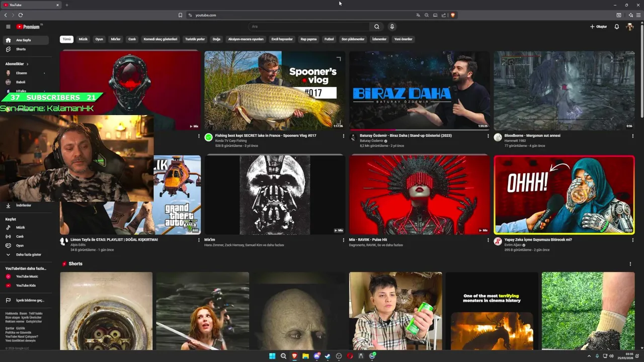Open the Evrim Ağacı channel avatar
This screenshot has width=644, height=362.
498,241
